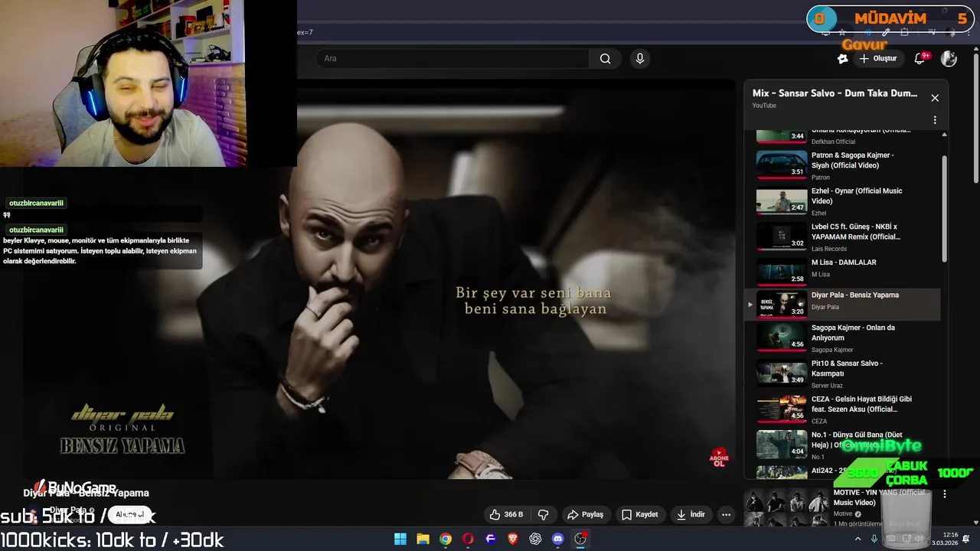Viewport: 980px width, 551px height.
Task: Click the YouTube Premium icon near Oluştur
Action: point(842,59)
